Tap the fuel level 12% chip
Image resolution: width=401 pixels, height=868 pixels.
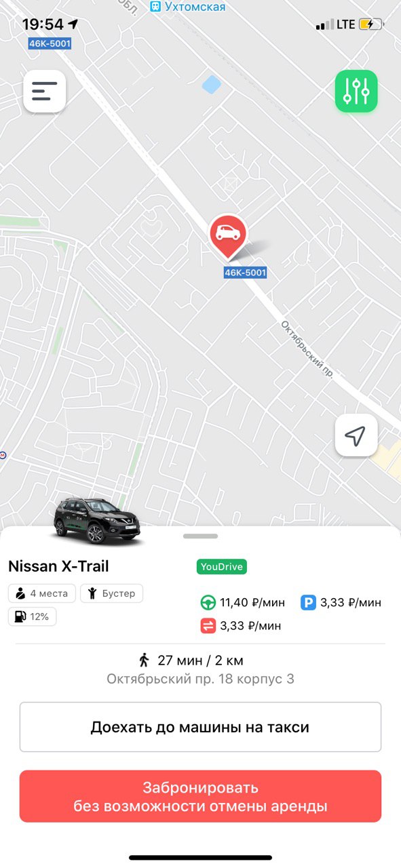pyautogui.click(x=33, y=616)
